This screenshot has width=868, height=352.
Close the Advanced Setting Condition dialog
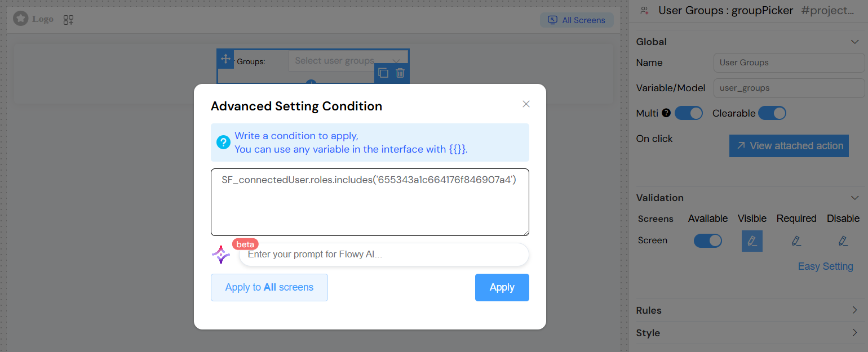click(526, 104)
